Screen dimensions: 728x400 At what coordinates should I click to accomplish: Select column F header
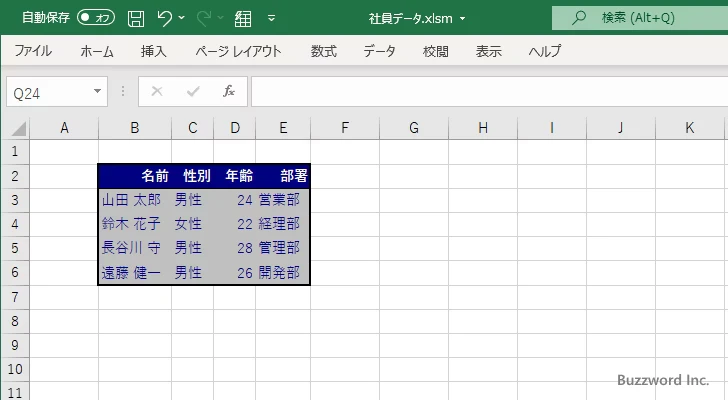pyautogui.click(x=345, y=128)
